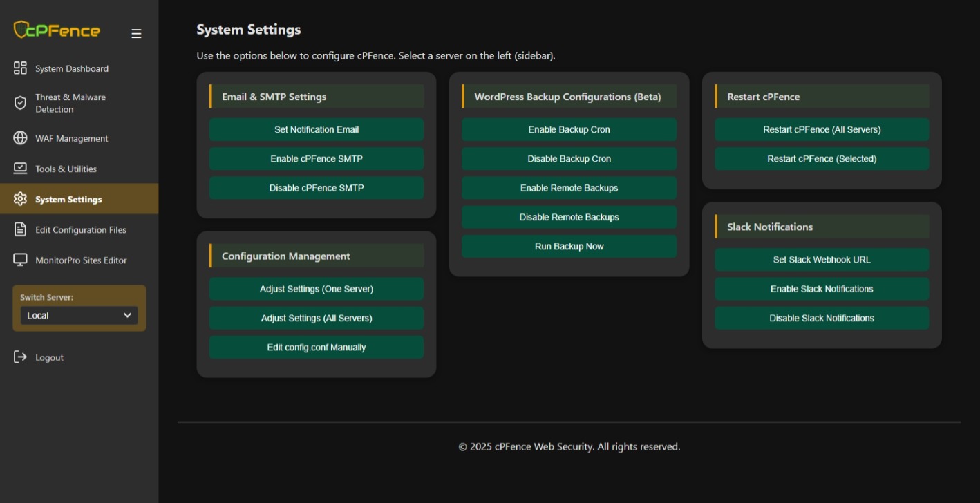The width and height of the screenshot is (980, 503).
Task: Click Set Slack Webhook URL button
Action: click(x=822, y=260)
